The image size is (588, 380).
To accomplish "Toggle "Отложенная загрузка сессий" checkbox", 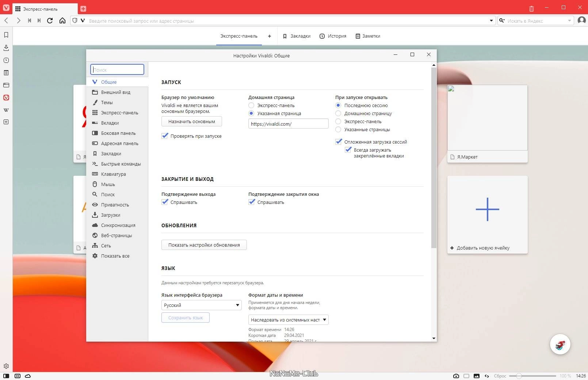I will (339, 142).
